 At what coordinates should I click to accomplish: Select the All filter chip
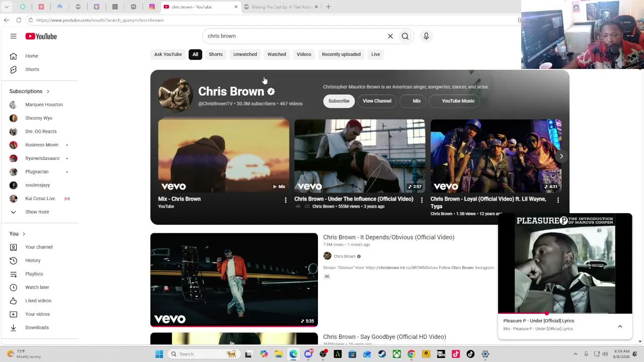pyautogui.click(x=195, y=54)
